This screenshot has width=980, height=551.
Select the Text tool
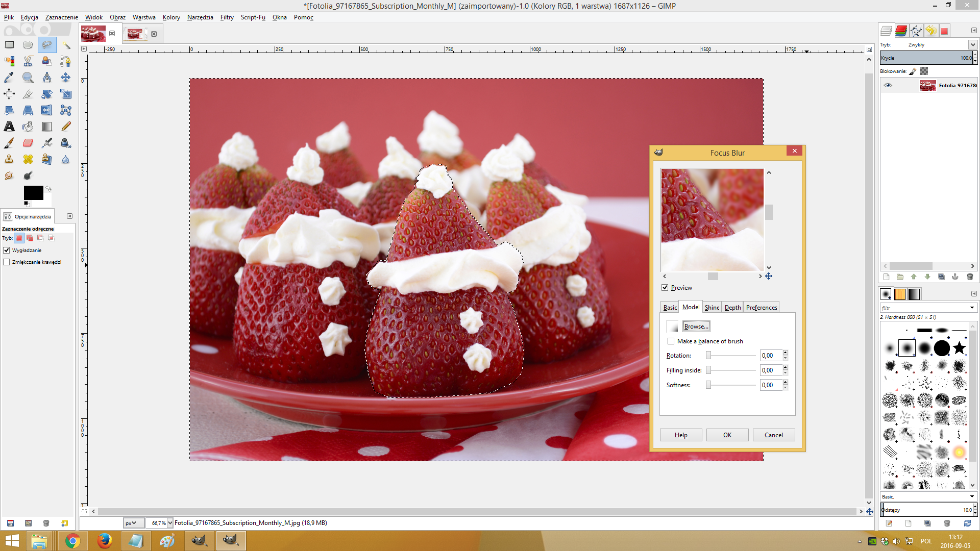tap(9, 127)
